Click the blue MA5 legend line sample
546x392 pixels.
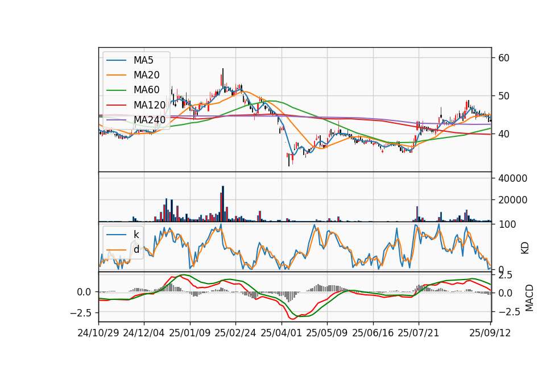click(116, 61)
